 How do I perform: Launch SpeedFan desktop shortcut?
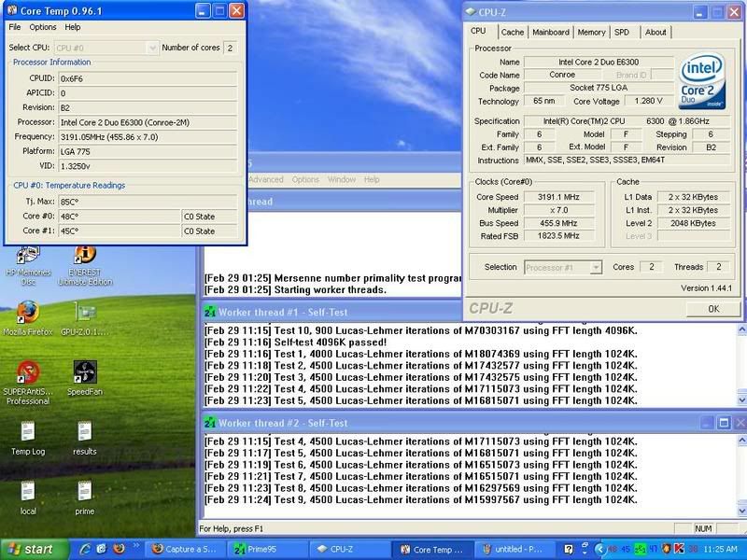coord(85,378)
